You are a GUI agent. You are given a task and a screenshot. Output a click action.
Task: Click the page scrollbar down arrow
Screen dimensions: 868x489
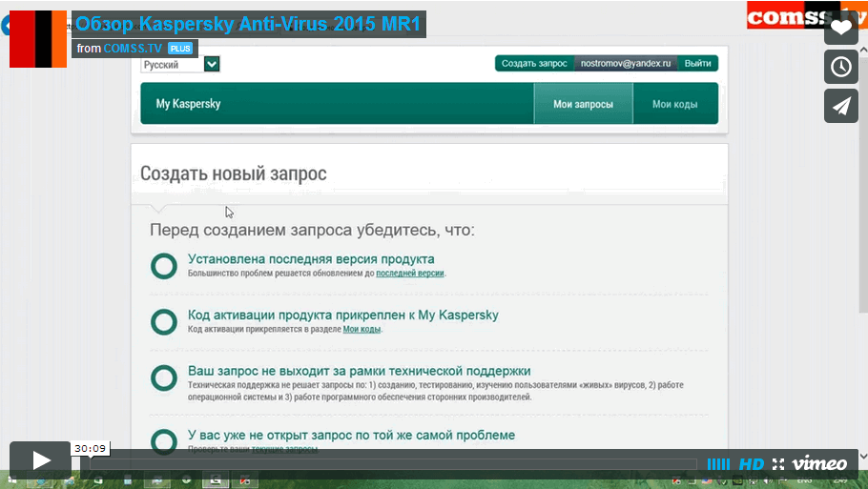[x=863, y=457]
